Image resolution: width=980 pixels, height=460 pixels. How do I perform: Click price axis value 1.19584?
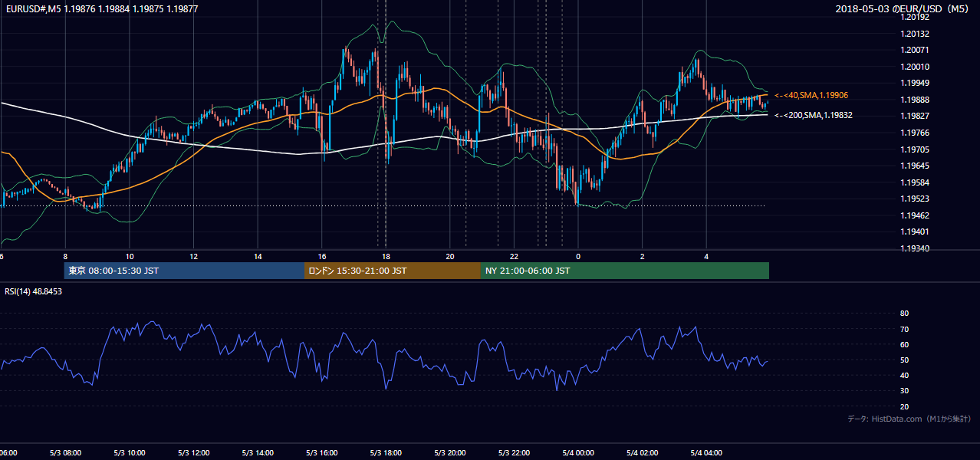pos(916,182)
